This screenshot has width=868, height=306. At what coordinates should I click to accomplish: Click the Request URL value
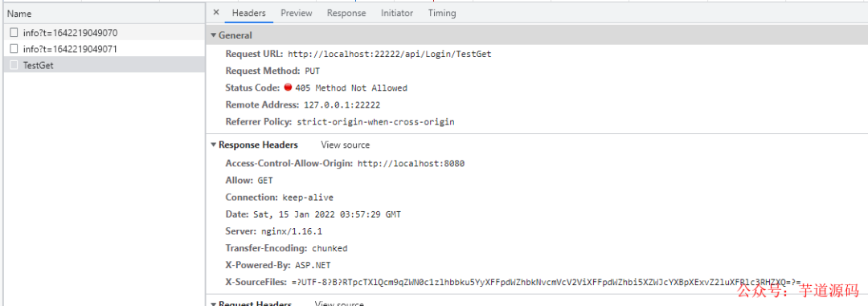[389, 55]
